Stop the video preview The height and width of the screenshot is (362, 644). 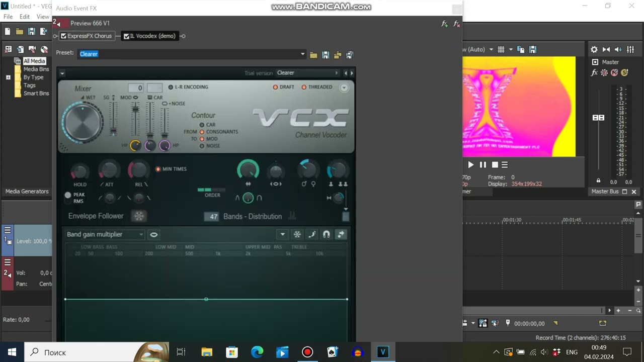point(495,165)
